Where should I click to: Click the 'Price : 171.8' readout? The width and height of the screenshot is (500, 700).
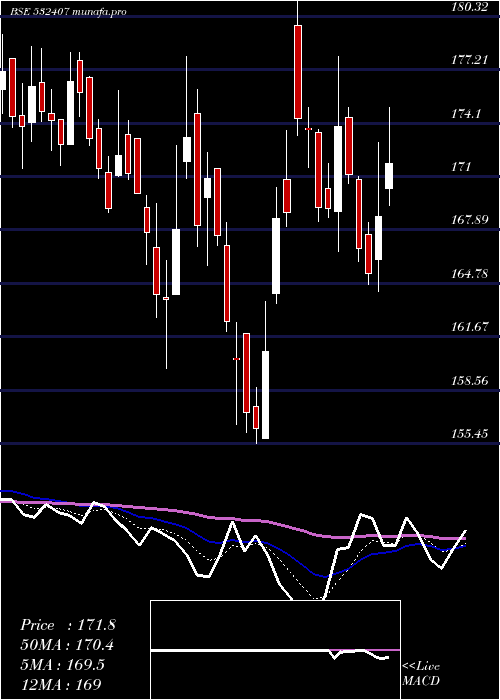pos(68,625)
